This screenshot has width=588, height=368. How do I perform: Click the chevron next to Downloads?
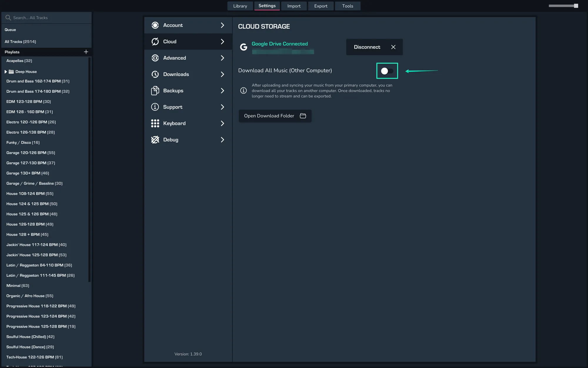click(222, 74)
